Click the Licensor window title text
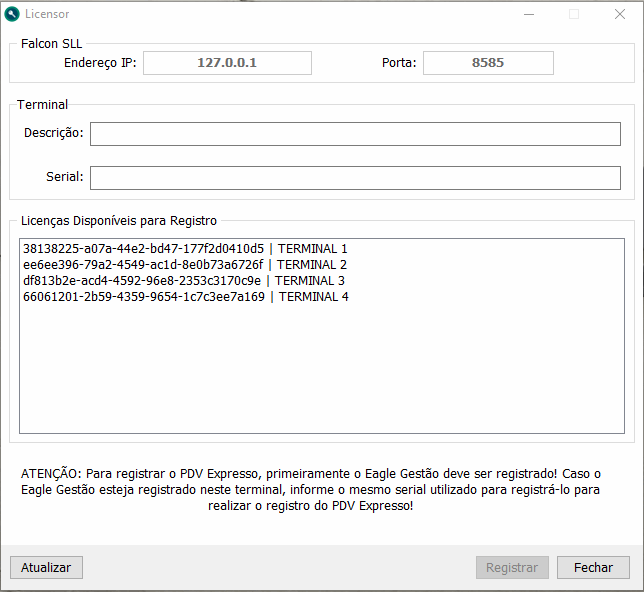 click(x=47, y=14)
